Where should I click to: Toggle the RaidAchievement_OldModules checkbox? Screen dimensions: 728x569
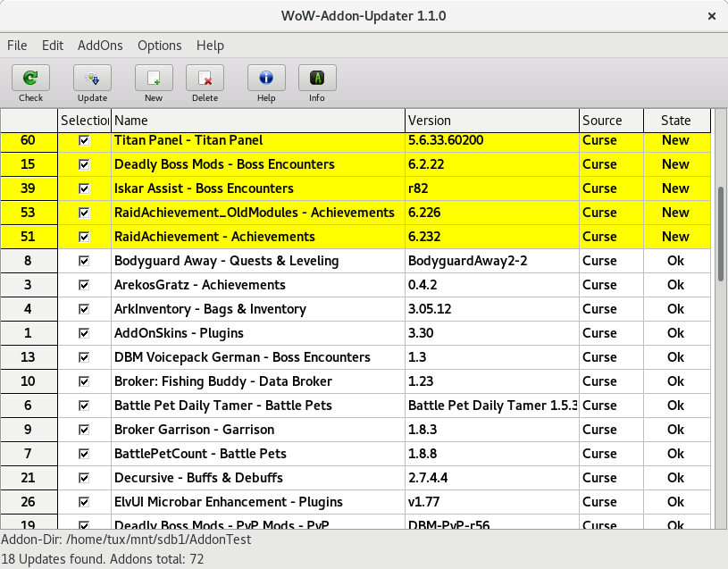[84, 213]
